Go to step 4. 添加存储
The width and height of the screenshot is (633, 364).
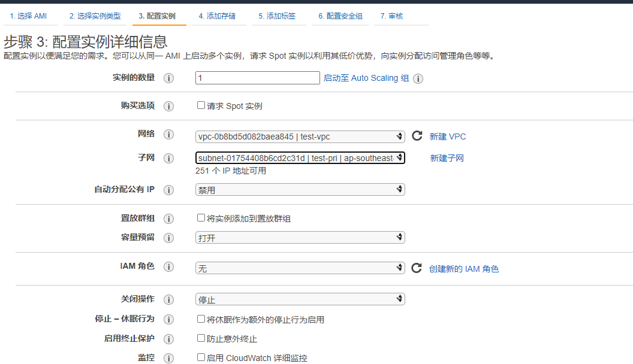click(x=218, y=16)
